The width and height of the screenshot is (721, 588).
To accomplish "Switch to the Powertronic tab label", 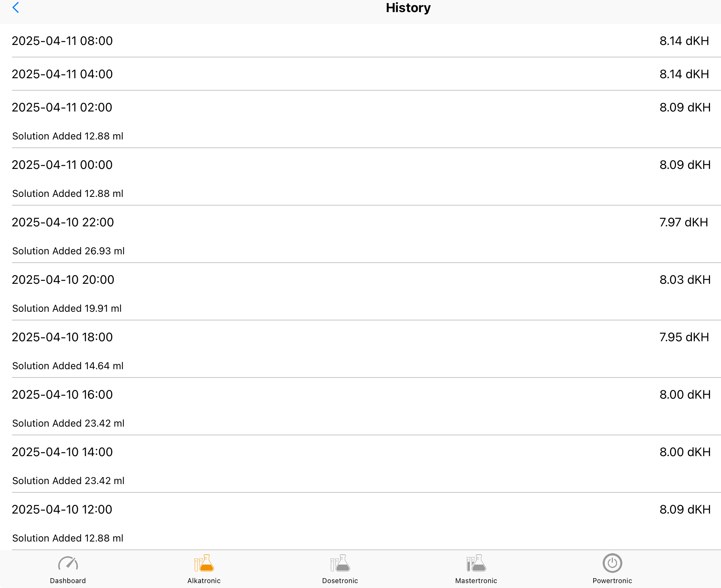I will 612,581.
